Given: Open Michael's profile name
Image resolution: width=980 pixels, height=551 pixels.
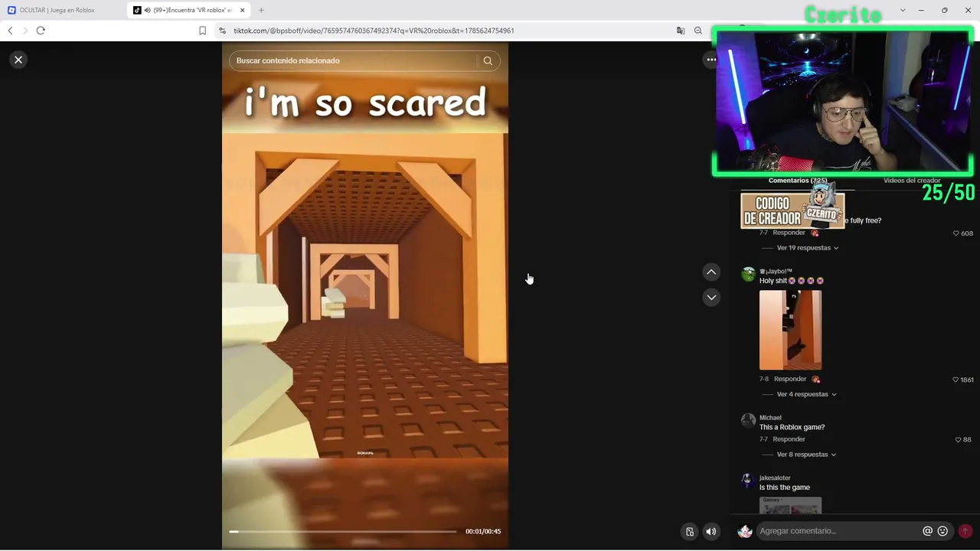Looking at the screenshot, I should click(x=770, y=418).
